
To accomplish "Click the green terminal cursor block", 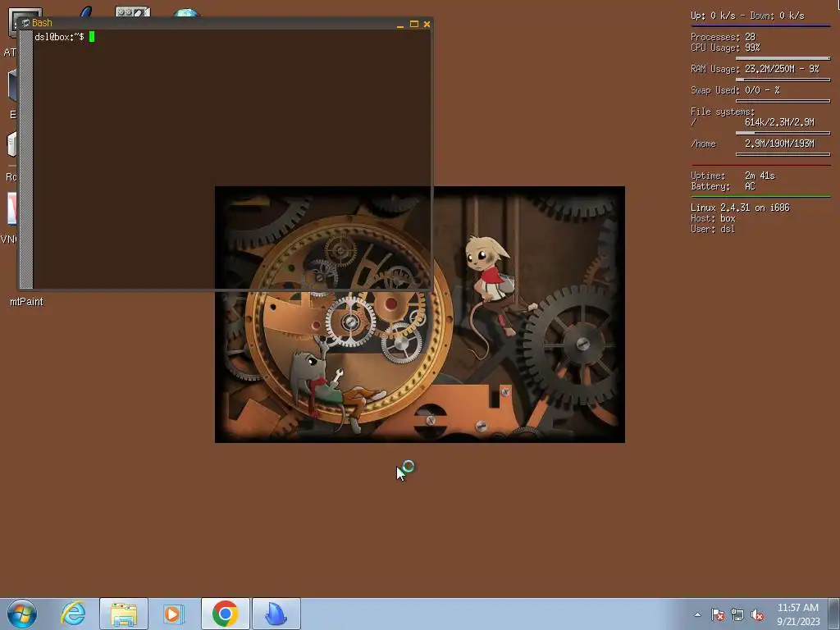I will (92, 37).
